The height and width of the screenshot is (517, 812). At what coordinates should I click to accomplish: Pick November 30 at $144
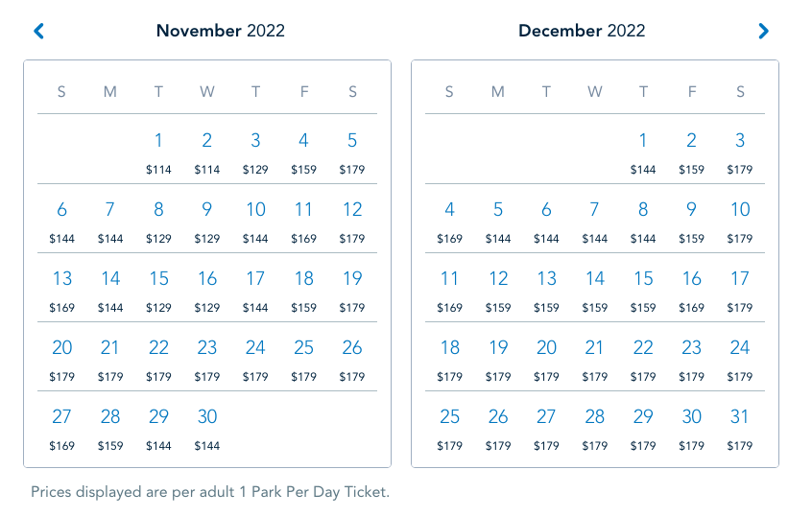[207, 427]
